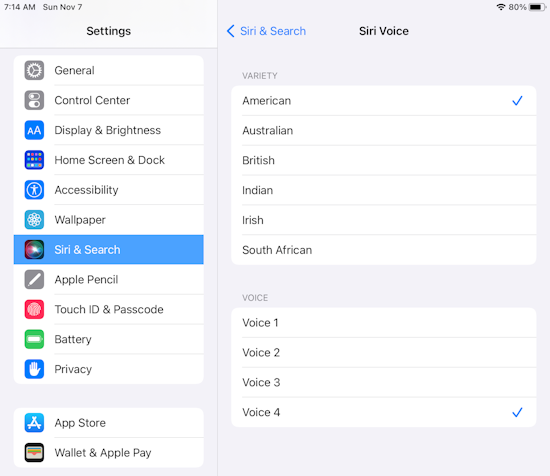Tap the green Battery icon
Viewport: 550px width, 476px height.
pos(34,339)
